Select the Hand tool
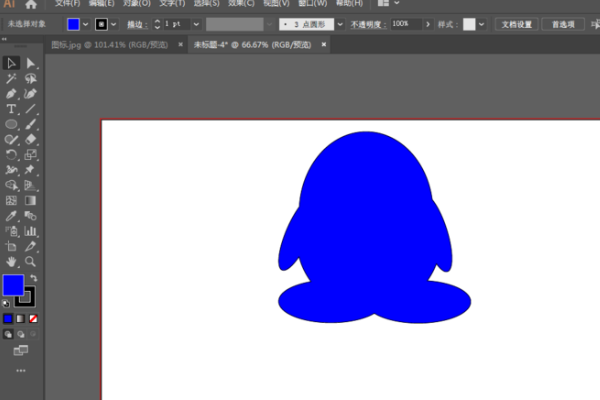The width and height of the screenshot is (600, 400). (11, 261)
